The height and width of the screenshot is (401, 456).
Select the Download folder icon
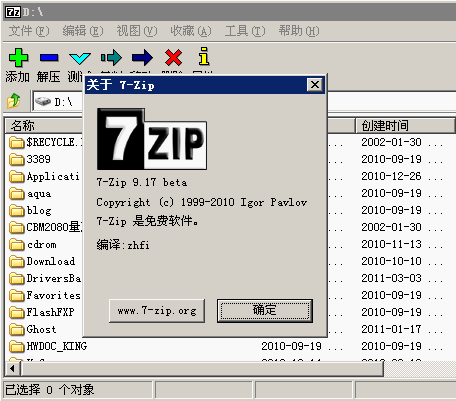tap(17, 261)
